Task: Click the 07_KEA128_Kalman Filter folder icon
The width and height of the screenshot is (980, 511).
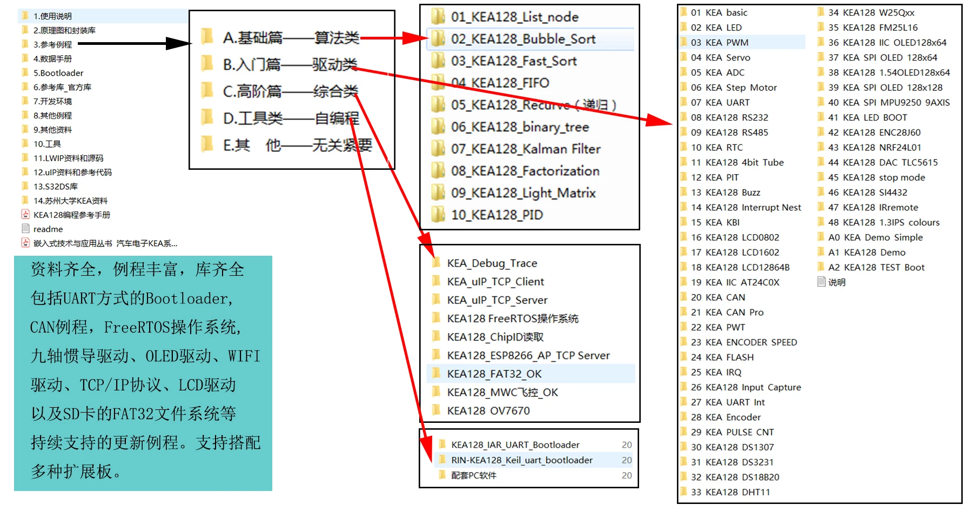Action: (x=438, y=149)
